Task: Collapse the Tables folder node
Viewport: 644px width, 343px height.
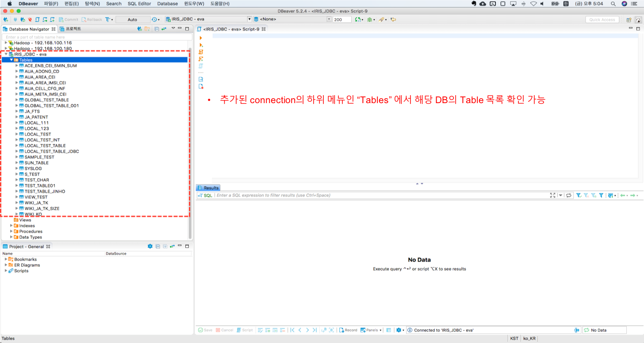Action: (11, 60)
